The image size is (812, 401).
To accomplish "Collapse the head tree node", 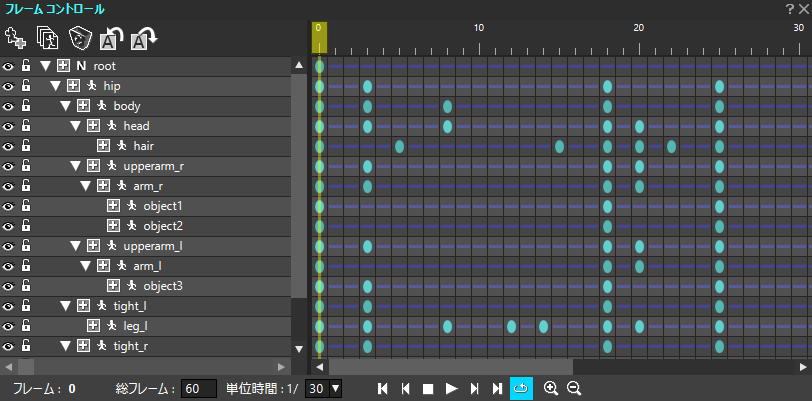I will click(76, 126).
